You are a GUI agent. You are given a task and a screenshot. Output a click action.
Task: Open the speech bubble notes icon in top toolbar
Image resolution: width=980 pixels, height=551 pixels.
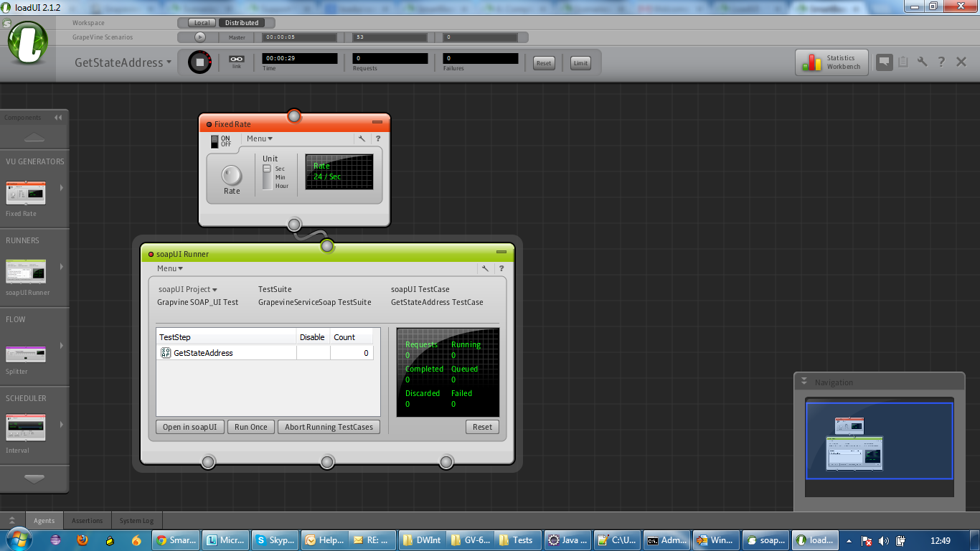tap(885, 62)
